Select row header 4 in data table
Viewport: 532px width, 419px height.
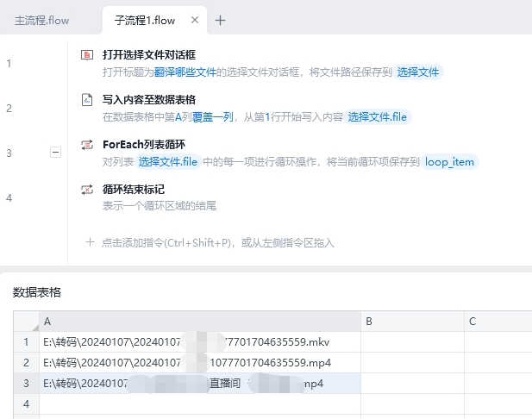coord(27,404)
